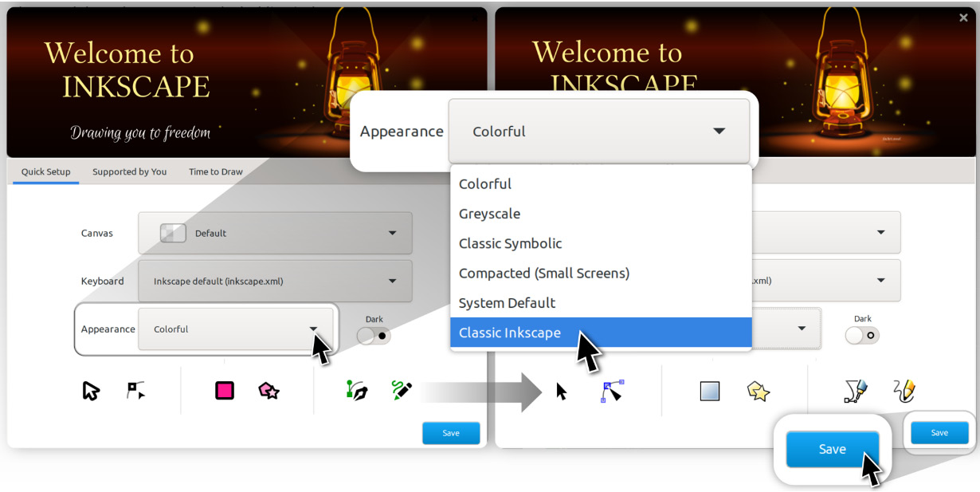Click the pink rectangle tool icon
The image size is (980, 492).
pyautogui.click(x=225, y=391)
